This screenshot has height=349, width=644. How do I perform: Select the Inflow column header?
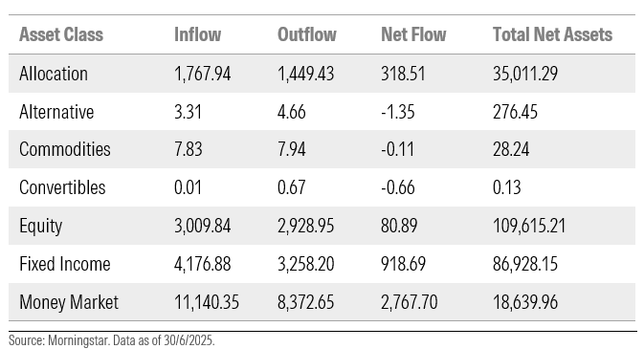click(197, 34)
